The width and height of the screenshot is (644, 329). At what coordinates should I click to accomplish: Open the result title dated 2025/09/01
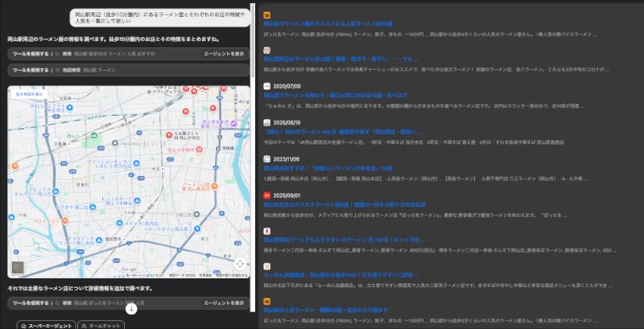coord(345,204)
